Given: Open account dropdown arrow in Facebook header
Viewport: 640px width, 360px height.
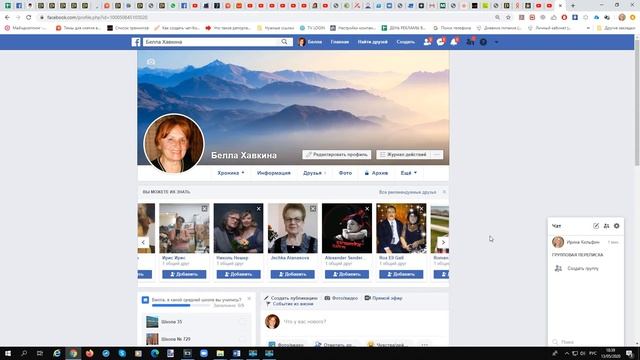Looking at the screenshot, I should pos(496,42).
